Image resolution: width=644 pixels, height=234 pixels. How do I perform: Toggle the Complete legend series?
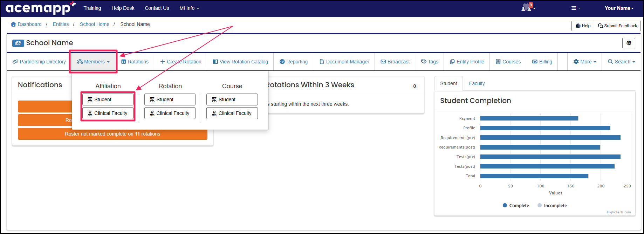515,206
